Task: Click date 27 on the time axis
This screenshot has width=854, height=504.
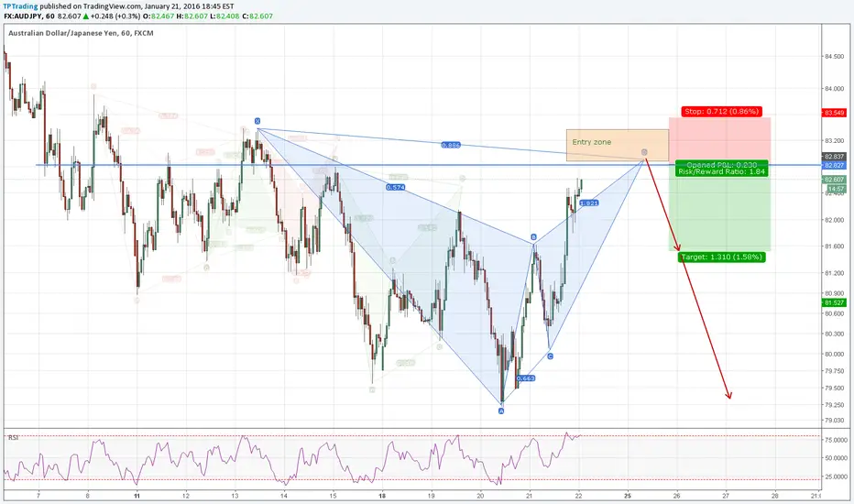Action: pyautogui.click(x=726, y=496)
